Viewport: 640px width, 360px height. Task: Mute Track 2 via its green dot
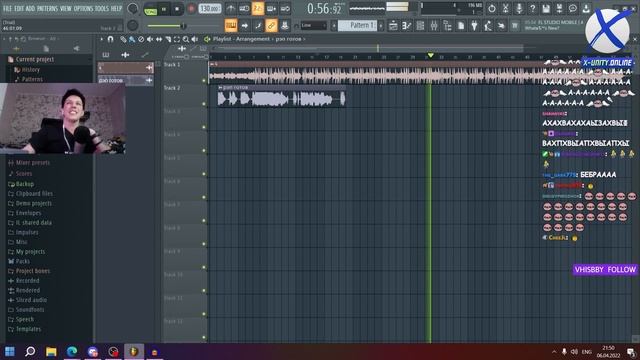click(204, 104)
